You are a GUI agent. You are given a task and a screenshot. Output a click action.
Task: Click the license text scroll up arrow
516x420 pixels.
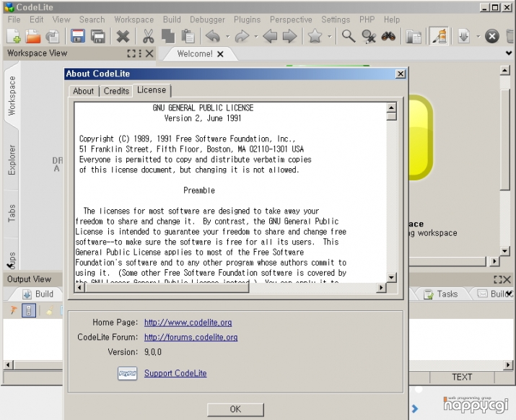point(391,108)
